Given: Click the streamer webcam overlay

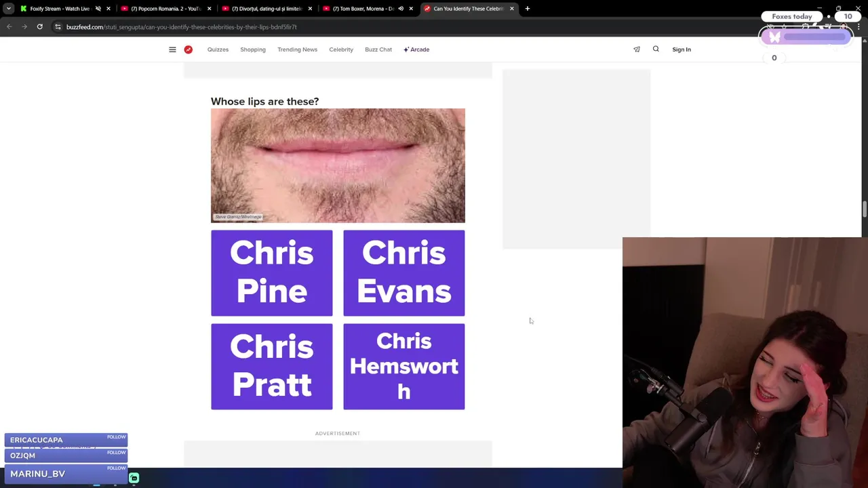Looking at the screenshot, I should (745, 363).
